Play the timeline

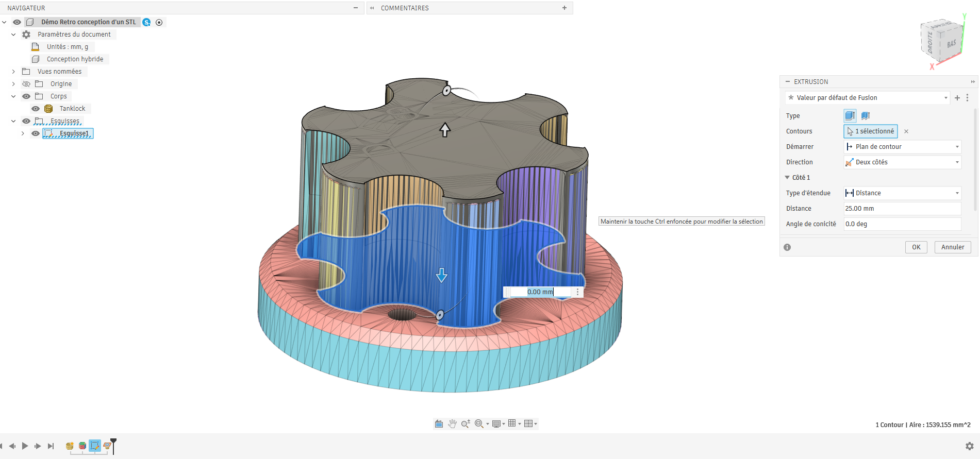[25, 446]
